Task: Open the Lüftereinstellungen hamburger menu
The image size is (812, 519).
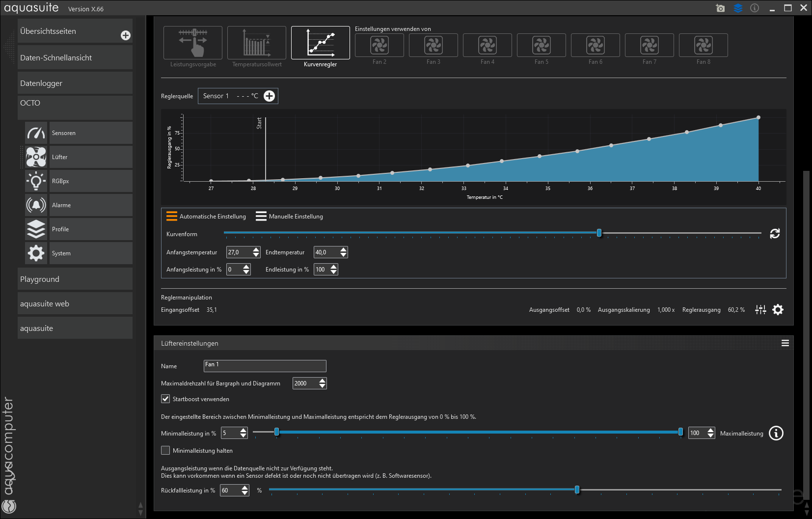Action: (785, 343)
